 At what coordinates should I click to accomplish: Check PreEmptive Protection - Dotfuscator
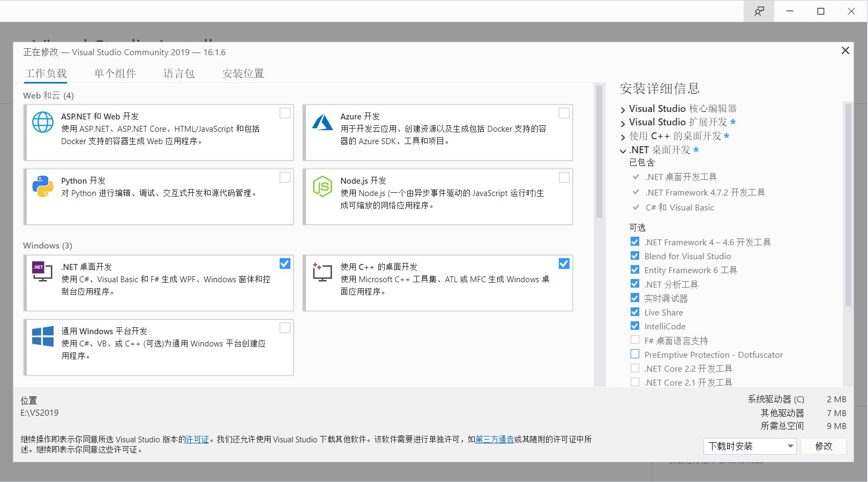(x=635, y=354)
